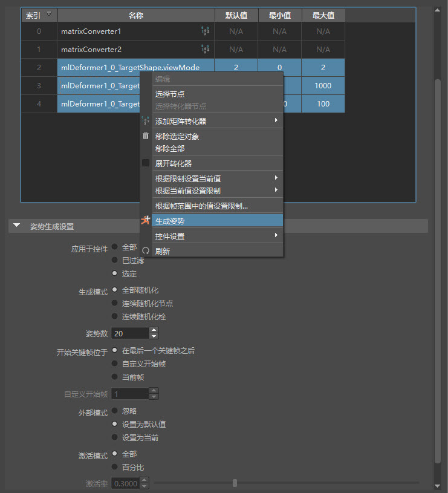Viewport: 448px width, 493px height.
Task: Click the max value 1000 cell
Action: click(x=323, y=85)
